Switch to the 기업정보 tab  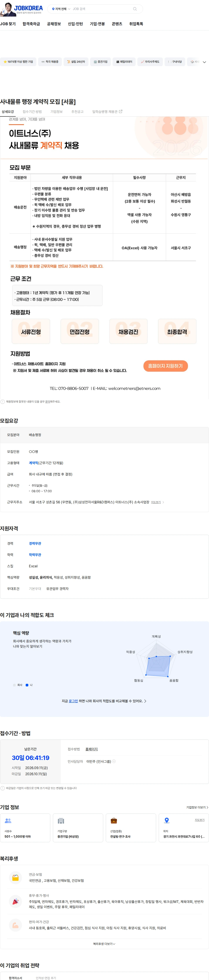(x=56, y=112)
